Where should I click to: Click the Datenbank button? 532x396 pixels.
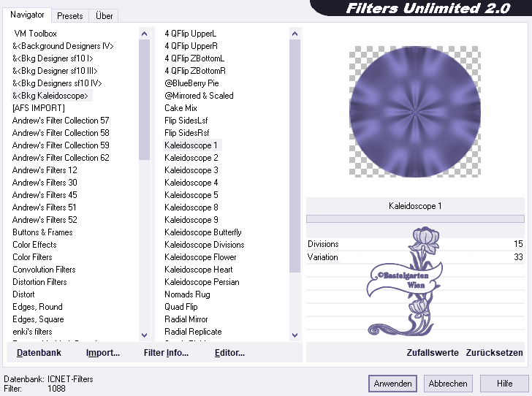tap(39, 353)
